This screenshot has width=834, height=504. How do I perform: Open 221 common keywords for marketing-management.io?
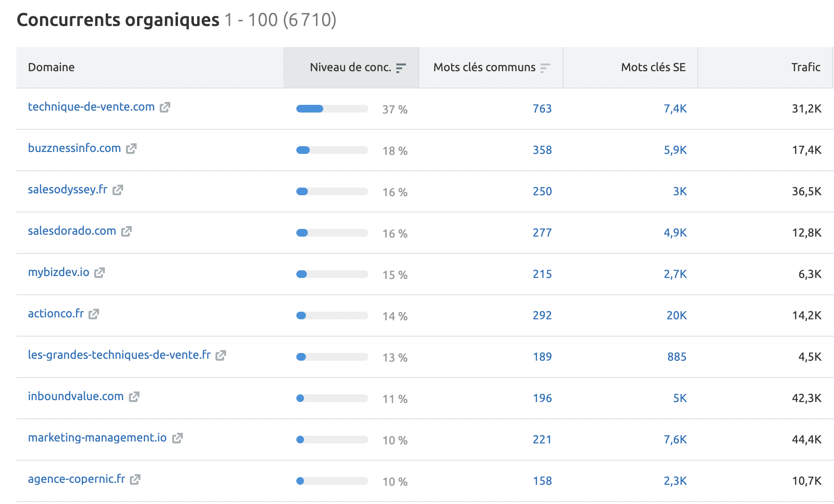(542, 440)
